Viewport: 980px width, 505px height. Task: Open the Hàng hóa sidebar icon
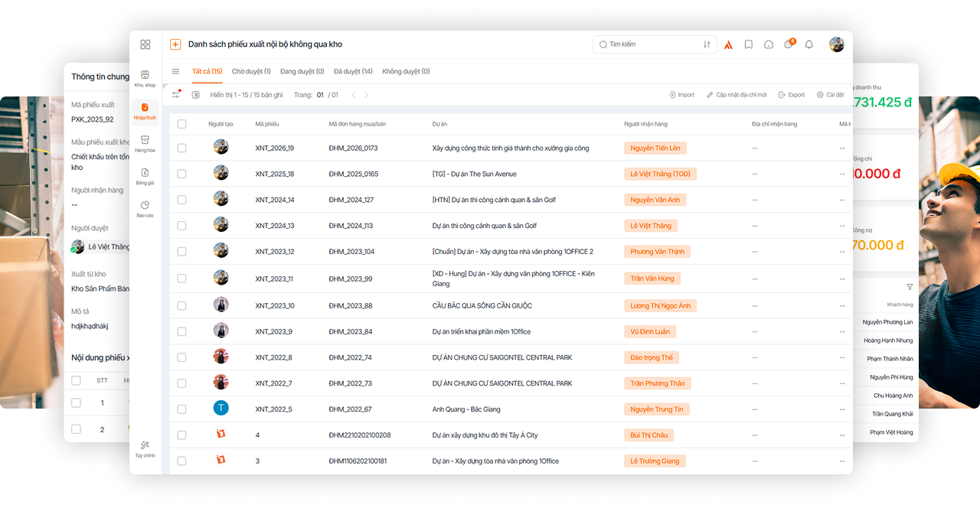(145, 144)
